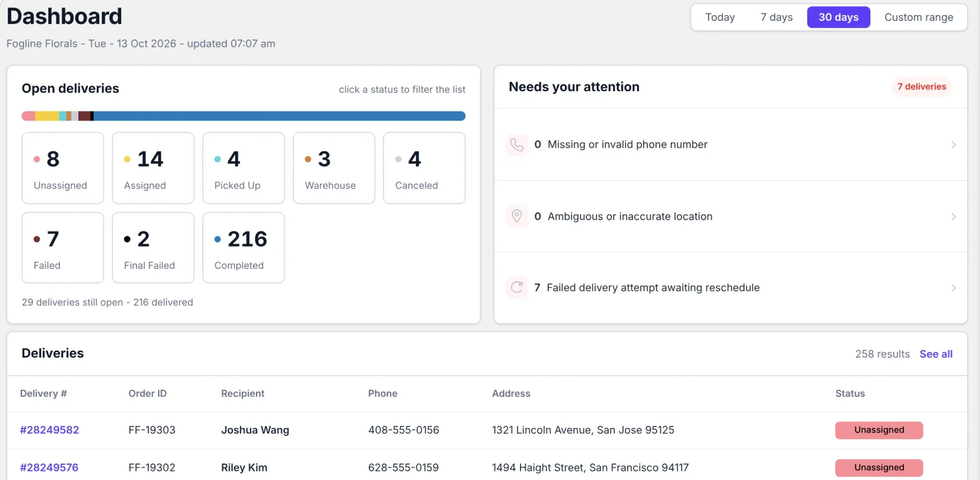Click recipient name Riley Kim
Screen dimensions: 980x480
click(x=244, y=467)
